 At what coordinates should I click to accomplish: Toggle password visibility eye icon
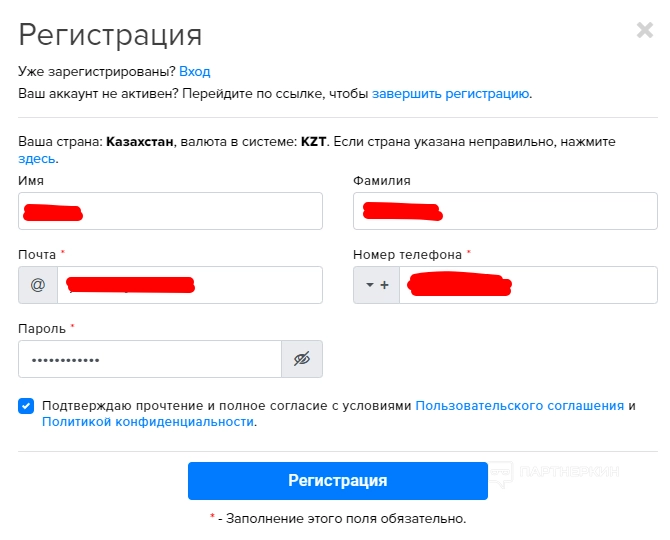[302, 359]
